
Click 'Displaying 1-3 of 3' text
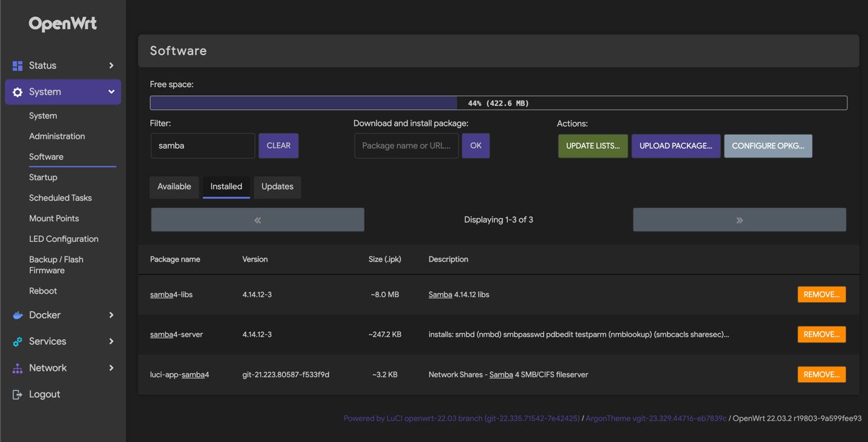tap(499, 219)
